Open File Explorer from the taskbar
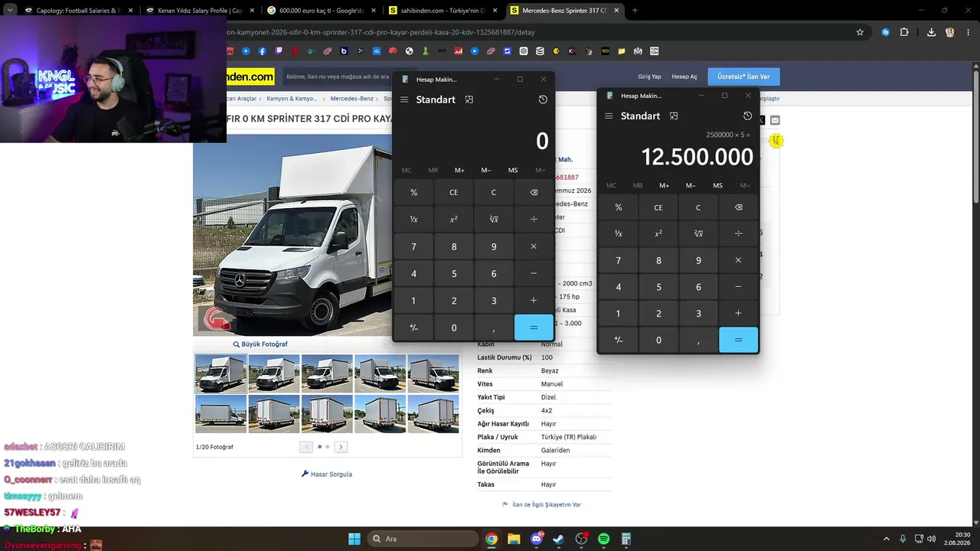Image resolution: width=980 pixels, height=551 pixels. point(514,539)
